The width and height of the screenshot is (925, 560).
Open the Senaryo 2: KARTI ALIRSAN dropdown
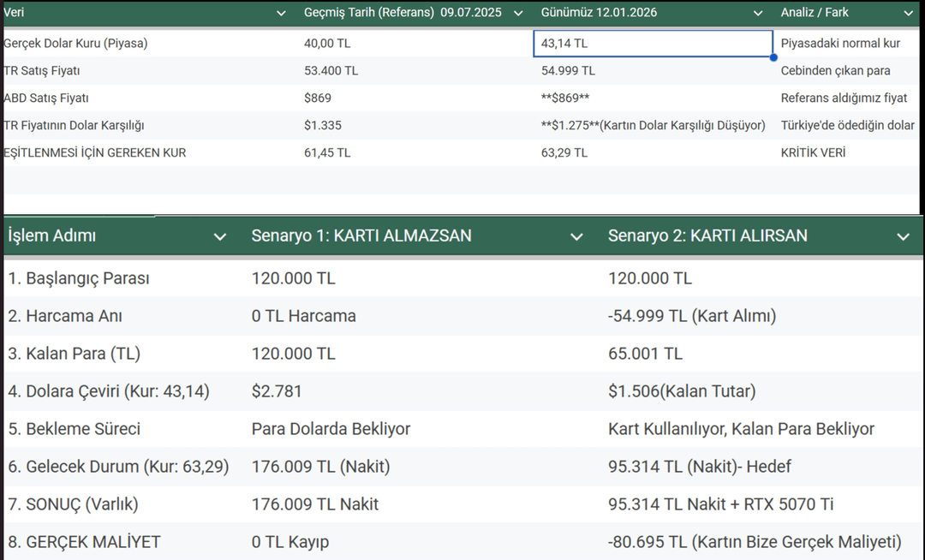pyautogui.click(x=903, y=237)
